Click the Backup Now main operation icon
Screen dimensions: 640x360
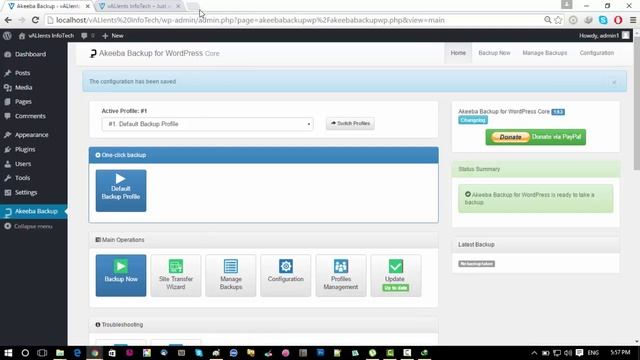121,276
